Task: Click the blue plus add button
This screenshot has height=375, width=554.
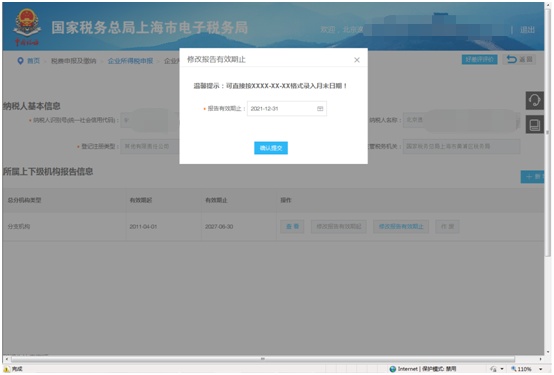Action: coord(532,176)
